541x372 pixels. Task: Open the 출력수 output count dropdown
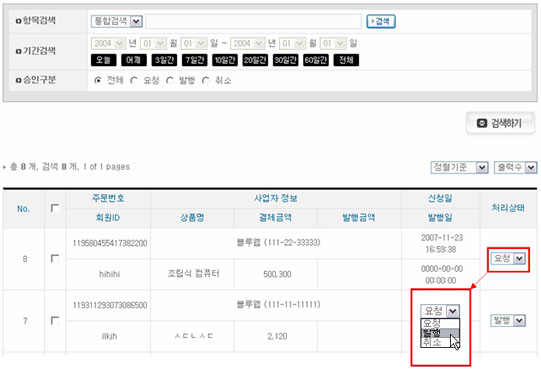515,167
